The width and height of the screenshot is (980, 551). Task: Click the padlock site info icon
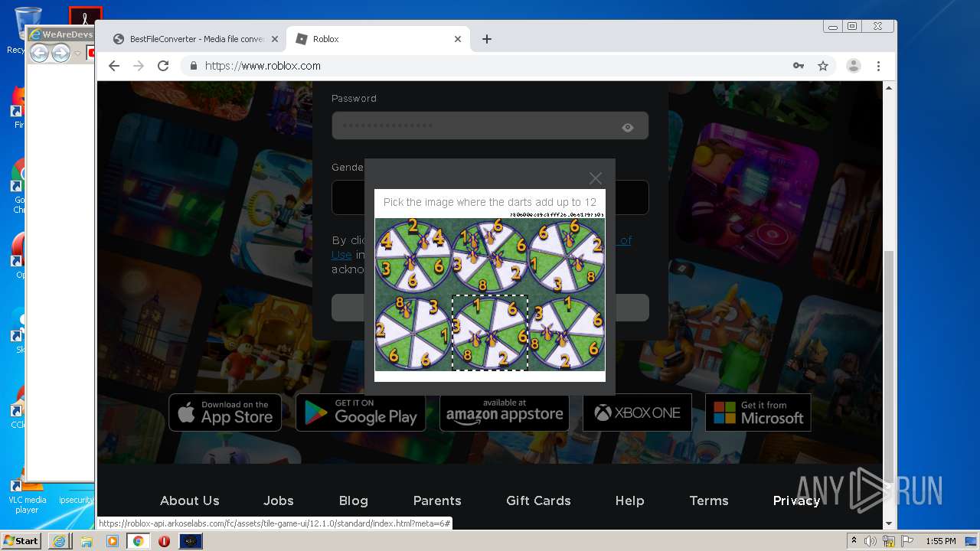194,66
